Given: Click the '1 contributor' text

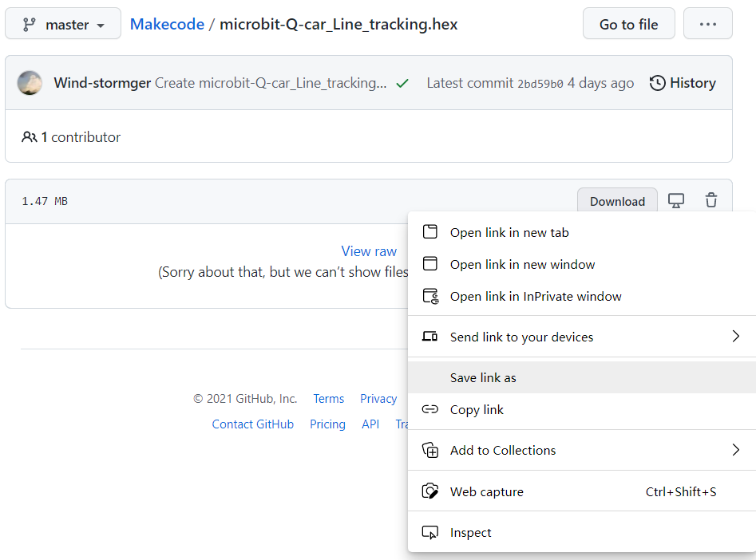Looking at the screenshot, I should [81, 137].
